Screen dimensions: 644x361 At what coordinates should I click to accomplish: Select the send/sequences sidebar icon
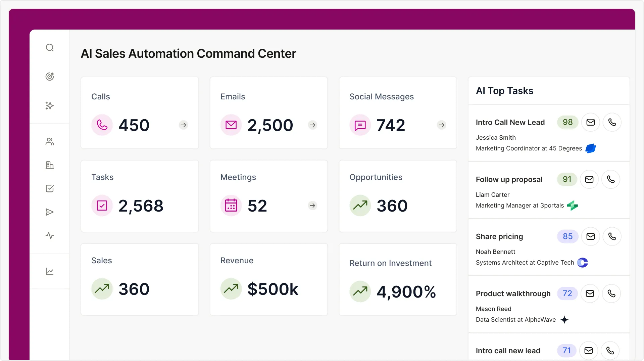pos(50,212)
